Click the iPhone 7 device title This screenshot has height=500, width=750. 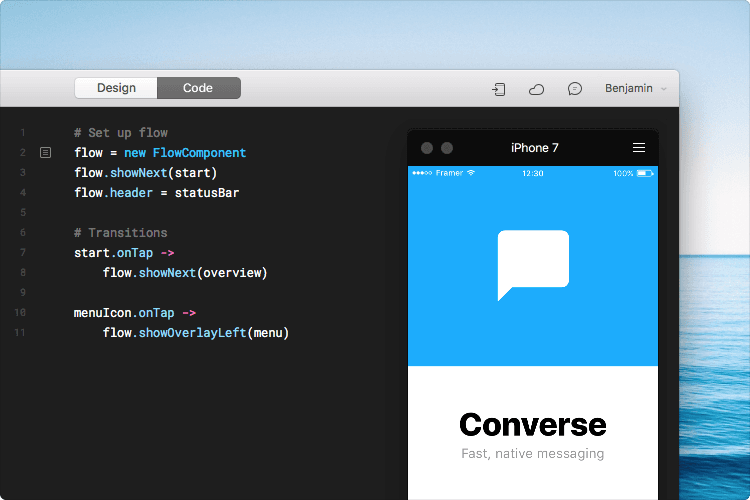[534, 148]
